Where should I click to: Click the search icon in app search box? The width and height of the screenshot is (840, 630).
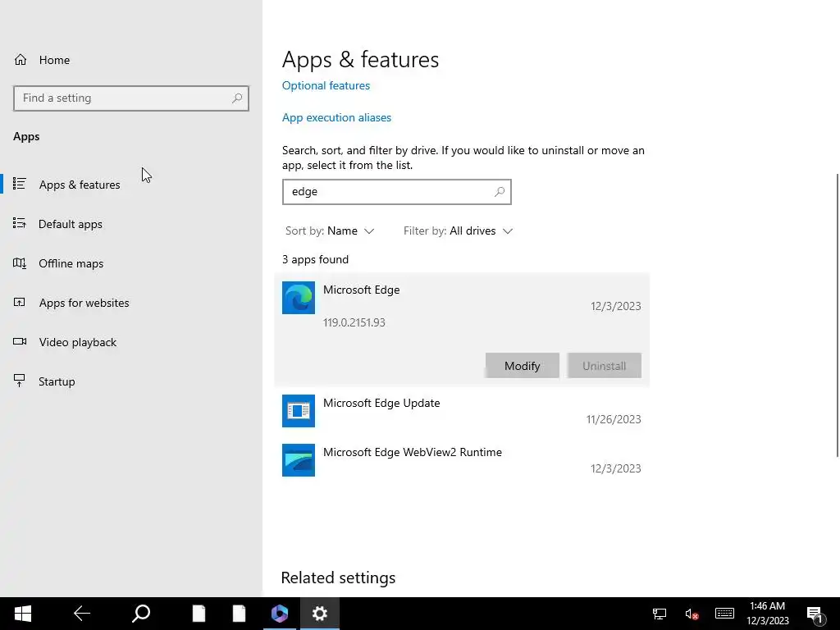click(x=500, y=192)
